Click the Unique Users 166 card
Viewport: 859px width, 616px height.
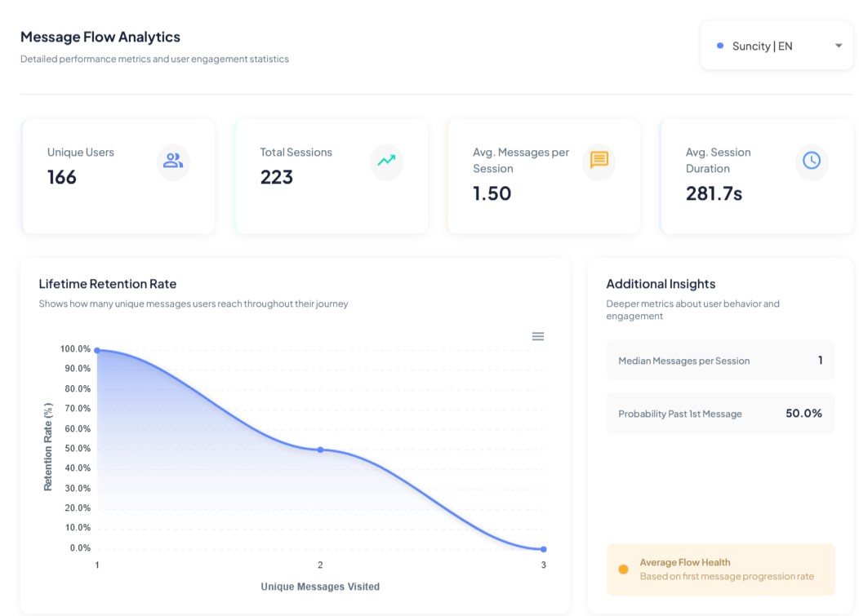(118, 177)
